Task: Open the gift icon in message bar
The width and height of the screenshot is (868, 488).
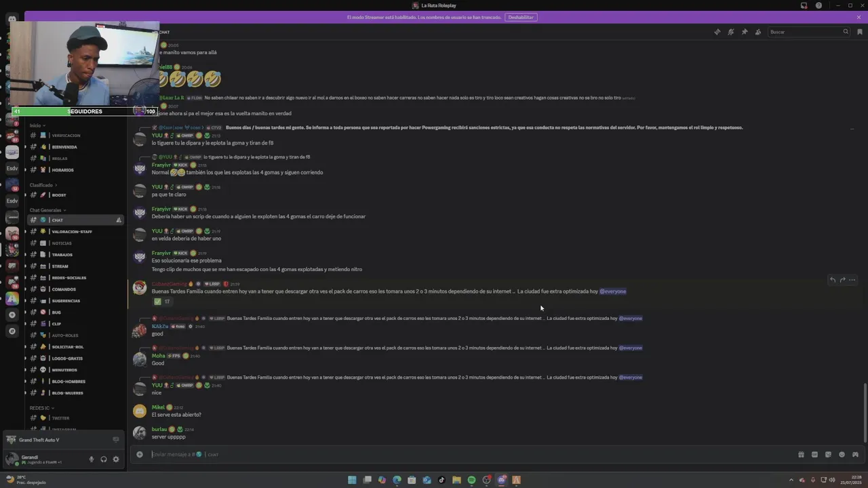Action: tap(801, 454)
